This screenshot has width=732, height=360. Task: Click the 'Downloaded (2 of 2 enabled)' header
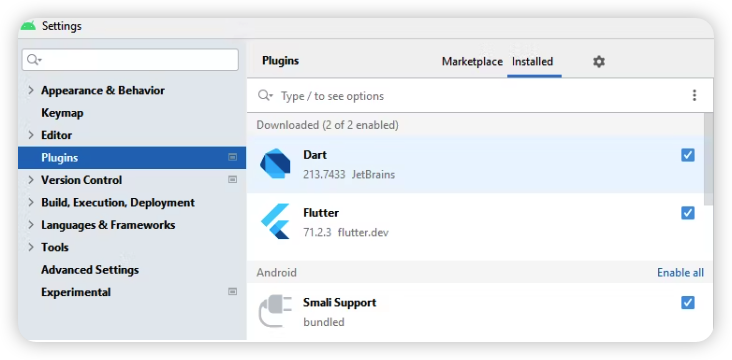[x=327, y=125]
